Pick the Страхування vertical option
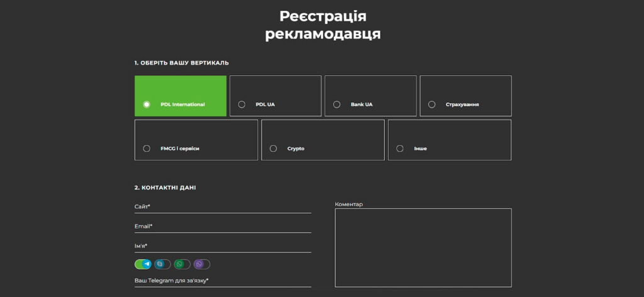The height and width of the screenshot is (297, 644). click(466, 96)
